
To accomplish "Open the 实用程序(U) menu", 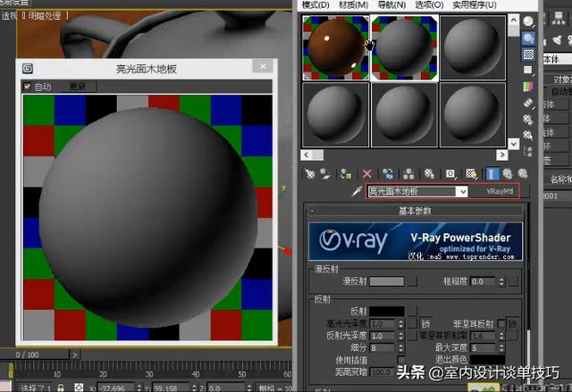I will point(475,5).
